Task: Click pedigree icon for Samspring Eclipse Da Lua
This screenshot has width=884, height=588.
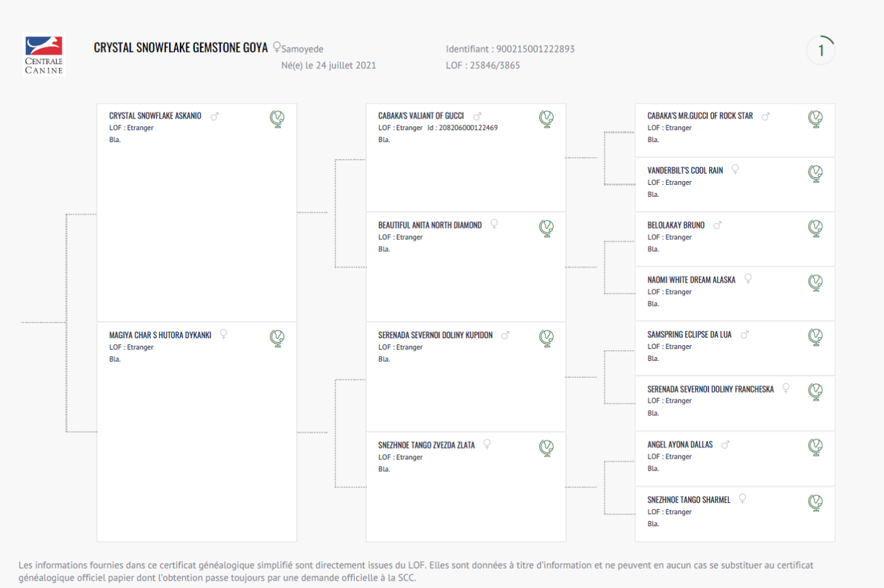Action: point(815,338)
